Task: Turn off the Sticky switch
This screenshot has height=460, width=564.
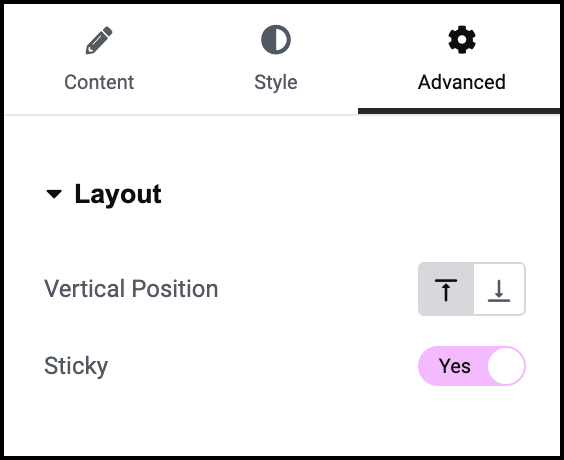Action: tap(472, 366)
